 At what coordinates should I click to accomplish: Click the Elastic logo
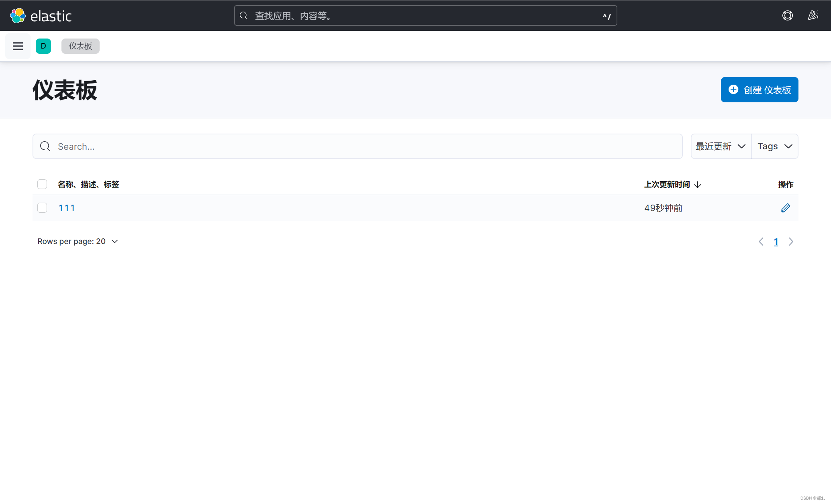point(41,16)
